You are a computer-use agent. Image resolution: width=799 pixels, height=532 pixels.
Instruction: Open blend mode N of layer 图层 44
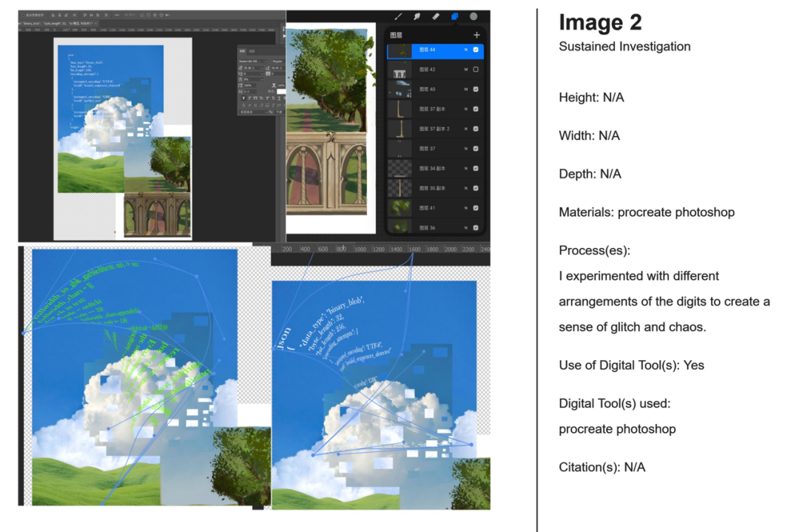click(x=466, y=50)
